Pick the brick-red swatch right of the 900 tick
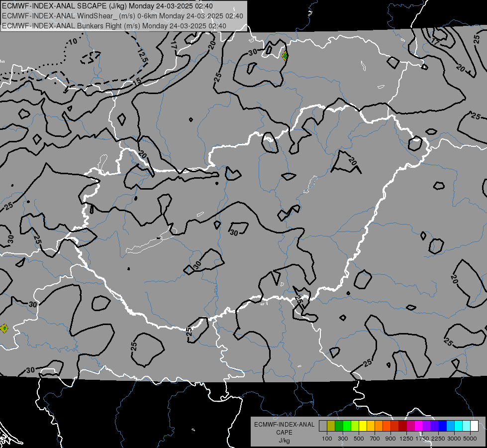The height and width of the screenshot is (448, 487). 395,426
